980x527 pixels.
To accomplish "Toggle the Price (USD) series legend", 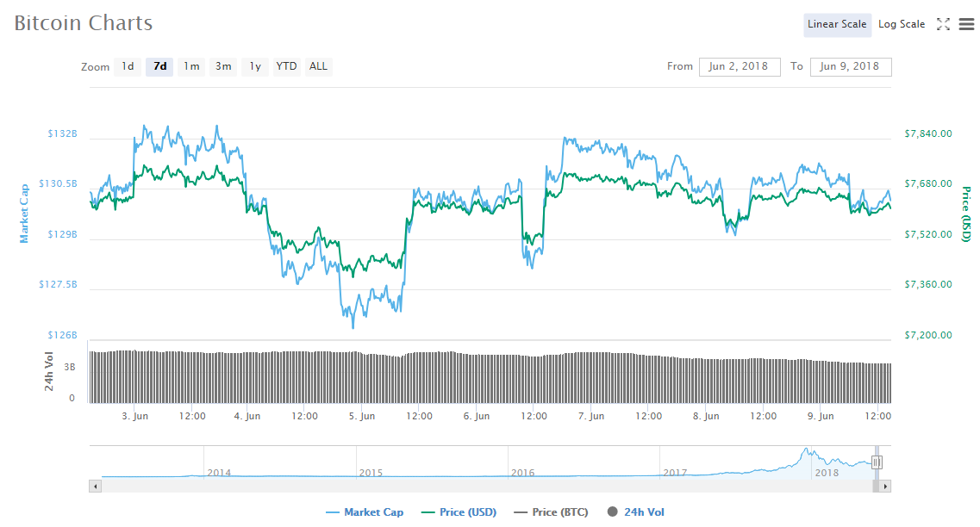I will pos(459,512).
